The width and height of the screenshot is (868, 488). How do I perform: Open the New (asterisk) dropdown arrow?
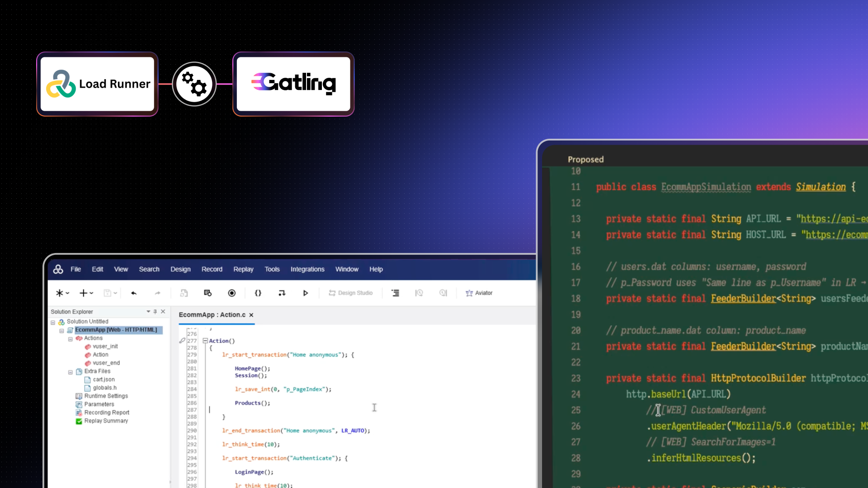click(x=68, y=293)
